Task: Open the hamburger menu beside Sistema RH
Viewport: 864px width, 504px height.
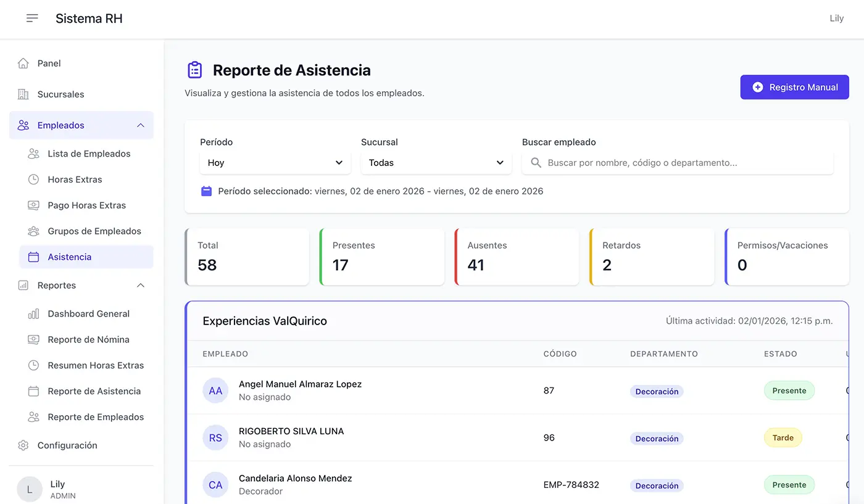Action: tap(32, 18)
